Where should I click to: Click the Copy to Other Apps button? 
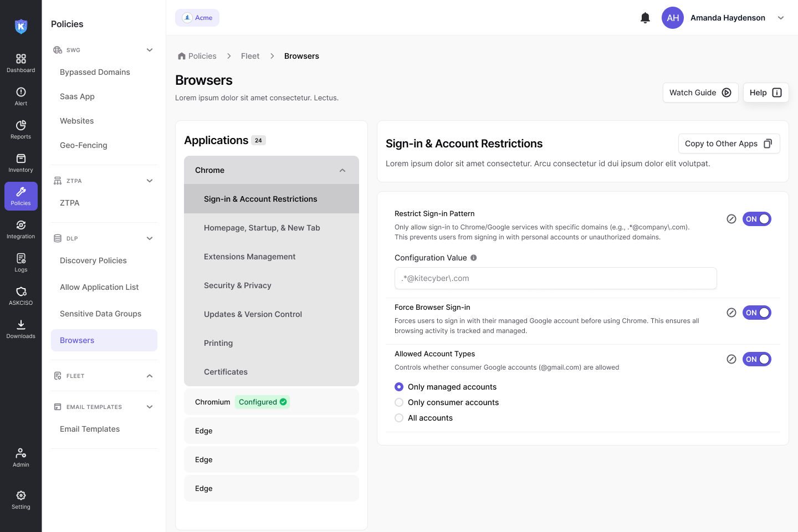click(729, 144)
